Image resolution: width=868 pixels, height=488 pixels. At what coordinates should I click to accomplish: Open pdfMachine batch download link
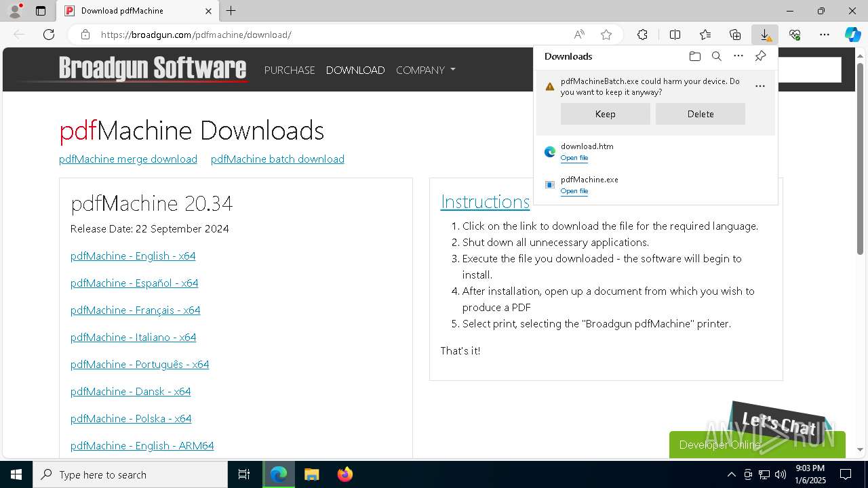click(x=277, y=159)
